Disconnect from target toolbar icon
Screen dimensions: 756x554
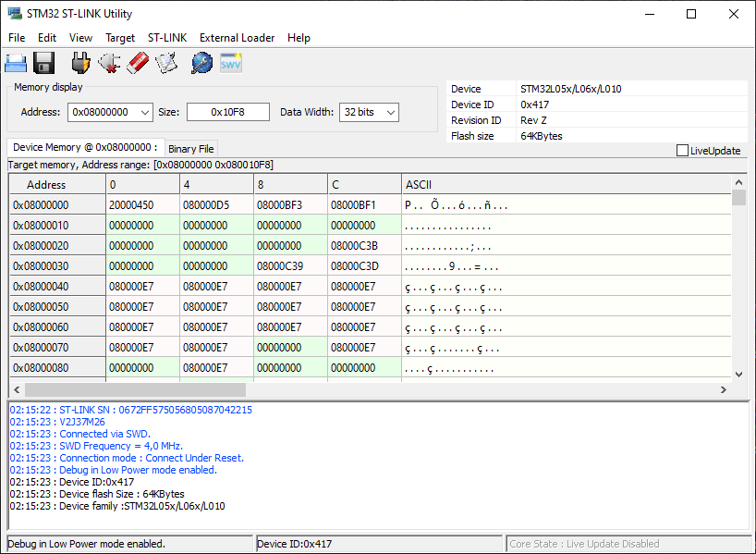(x=109, y=63)
